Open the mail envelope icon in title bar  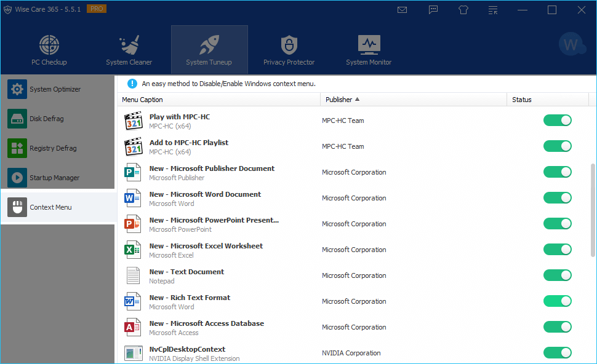(402, 10)
